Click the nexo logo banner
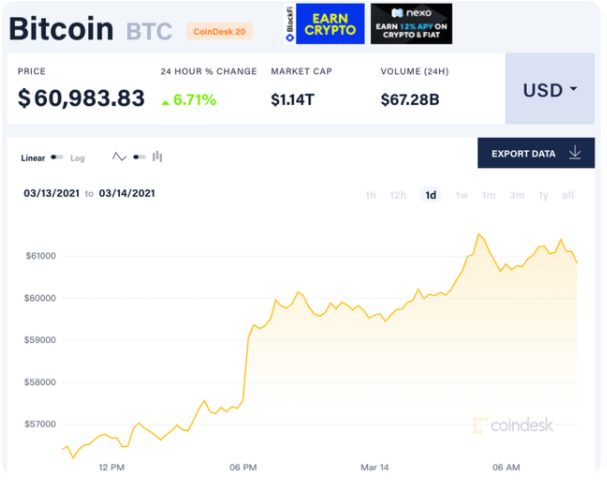 coord(411,24)
